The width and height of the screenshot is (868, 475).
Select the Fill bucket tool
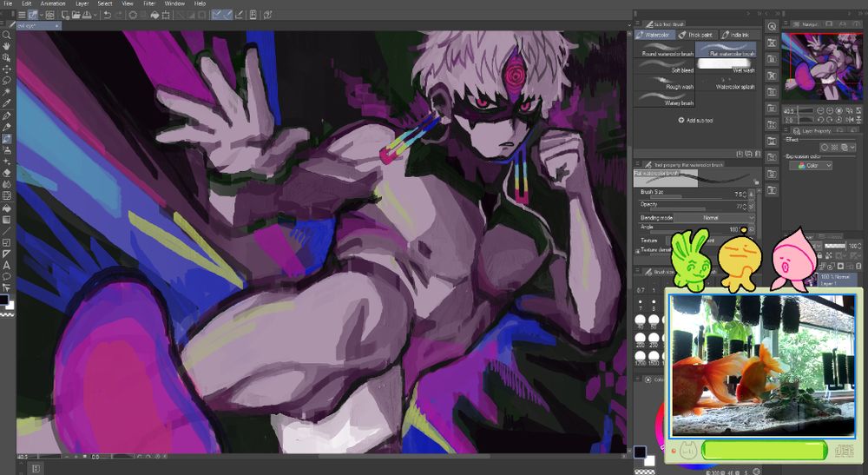point(7,207)
